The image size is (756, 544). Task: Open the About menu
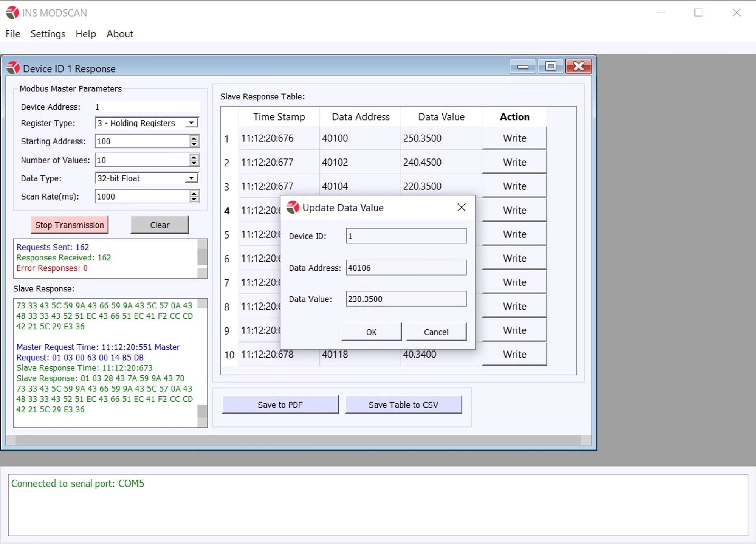120,34
